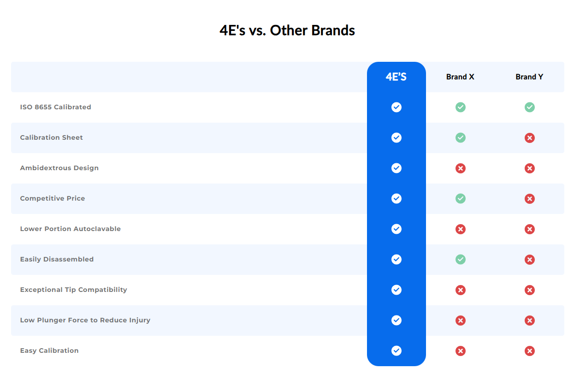Click 4E'S checkmark for Exceptional Tip Compatibility
The width and height of the screenshot is (568, 392).
tap(396, 290)
